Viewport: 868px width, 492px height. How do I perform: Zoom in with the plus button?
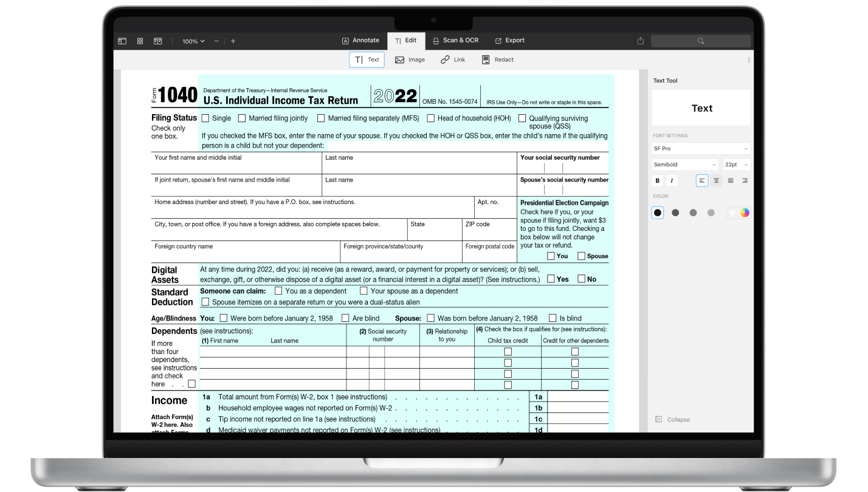233,41
